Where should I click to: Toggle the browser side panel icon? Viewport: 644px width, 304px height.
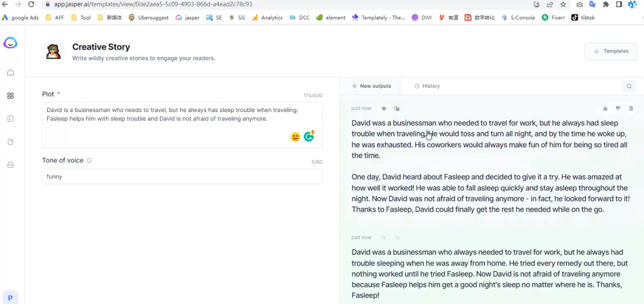pos(619,4)
